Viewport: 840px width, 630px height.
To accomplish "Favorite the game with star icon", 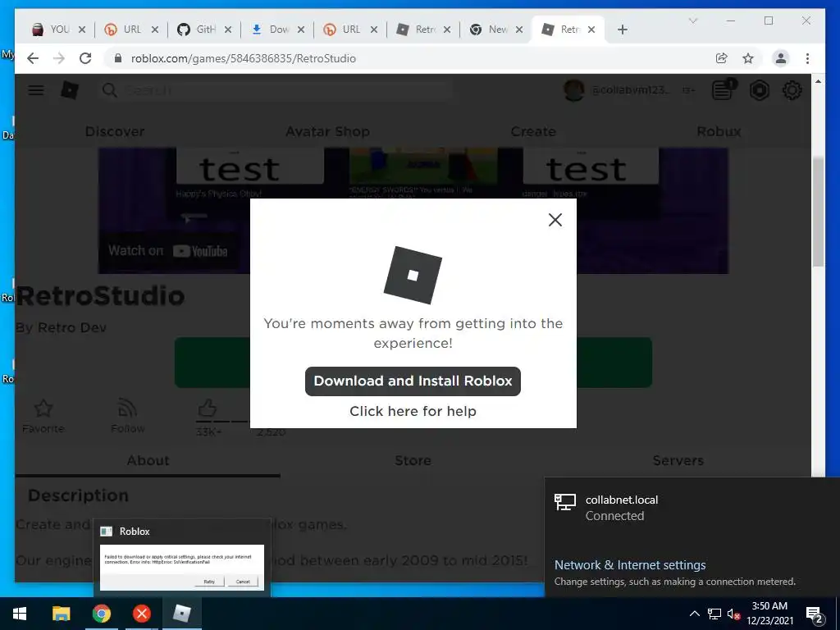I will click(x=43, y=409).
